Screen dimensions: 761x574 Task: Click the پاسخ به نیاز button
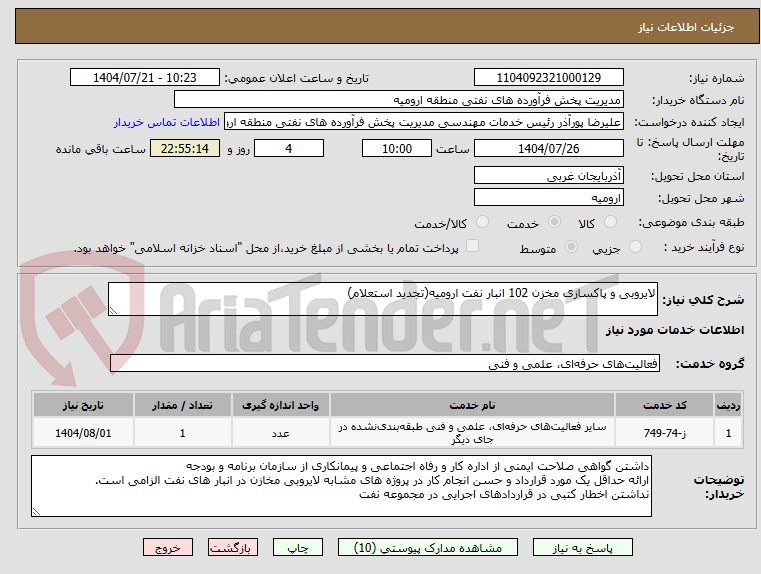[x=582, y=547]
